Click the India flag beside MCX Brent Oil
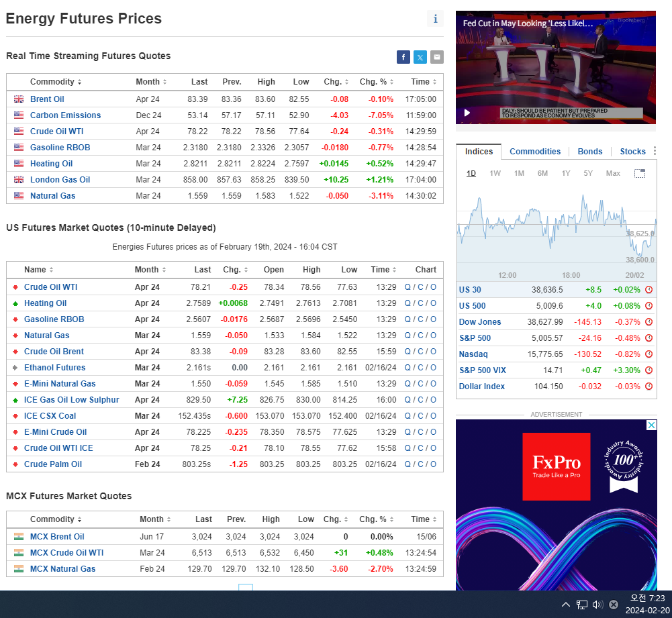 tap(19, 537)
